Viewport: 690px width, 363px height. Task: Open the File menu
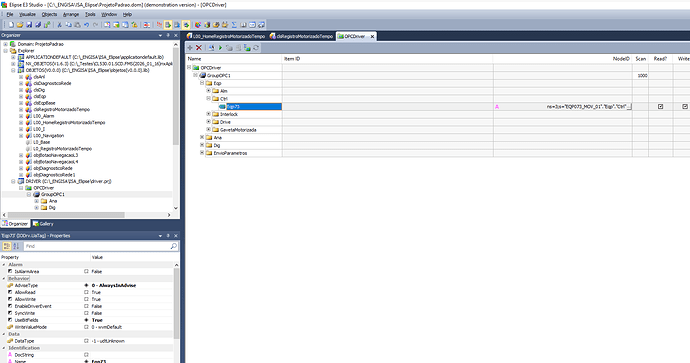tap(10, 15)
